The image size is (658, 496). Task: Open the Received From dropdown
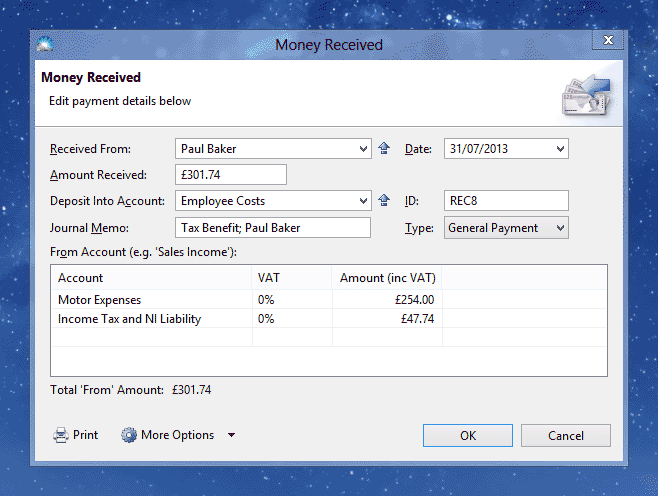click(363, 149)
